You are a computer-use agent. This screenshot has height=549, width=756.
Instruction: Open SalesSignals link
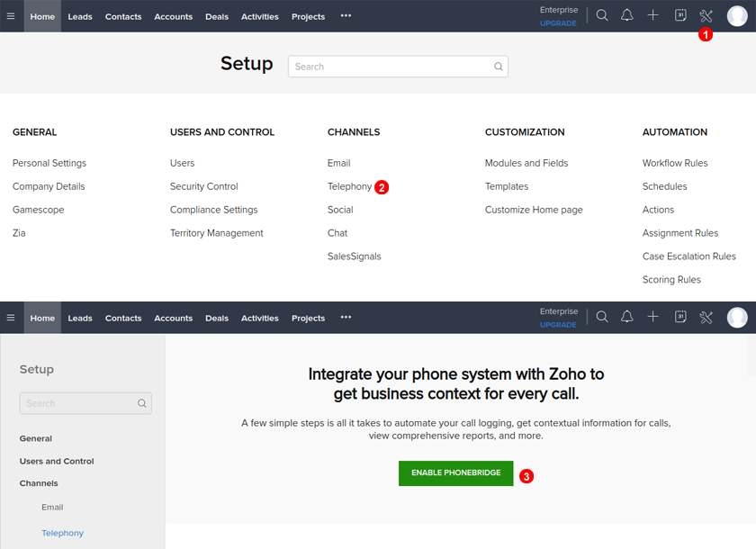pos(355,256)
